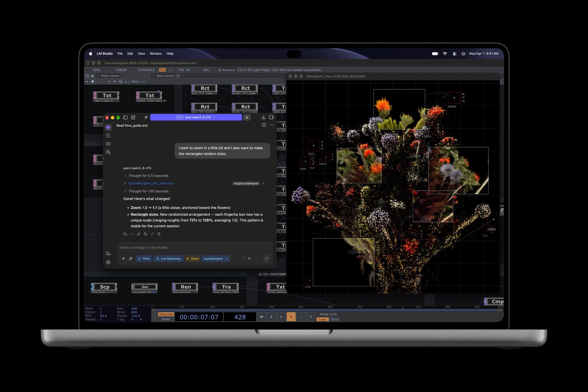Open the Low Reasoning effort selector
Viewport: 588px width, 392px height.
point(168,259)
